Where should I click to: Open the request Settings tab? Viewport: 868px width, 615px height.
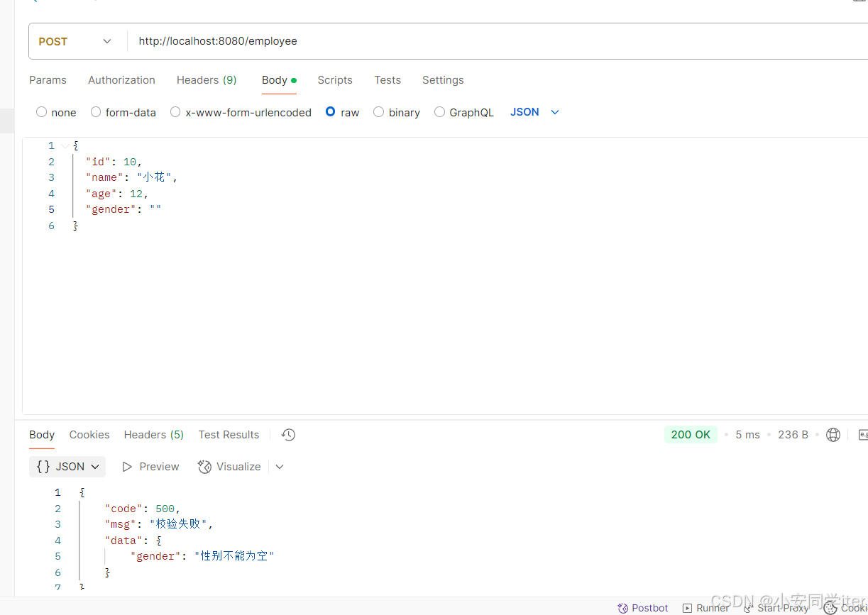[443, 80]
